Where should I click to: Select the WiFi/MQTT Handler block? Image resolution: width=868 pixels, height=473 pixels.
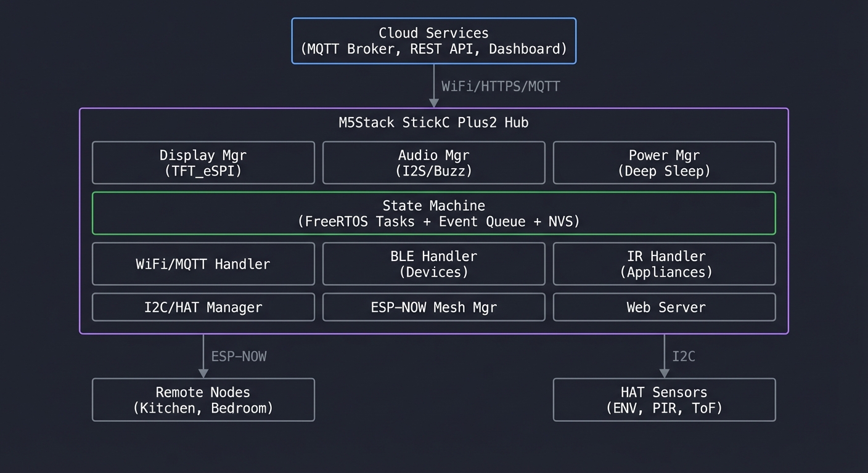pos(203,264)
